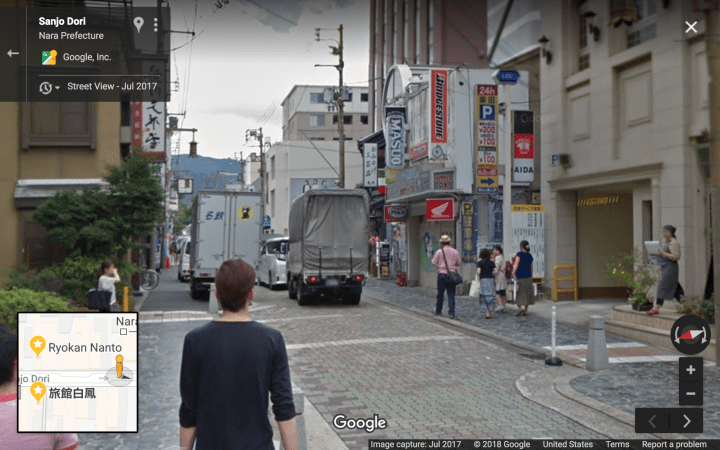Expand the small arrow next to clock icon
Viewport: 720px width, 450px height.
[57, 88]
